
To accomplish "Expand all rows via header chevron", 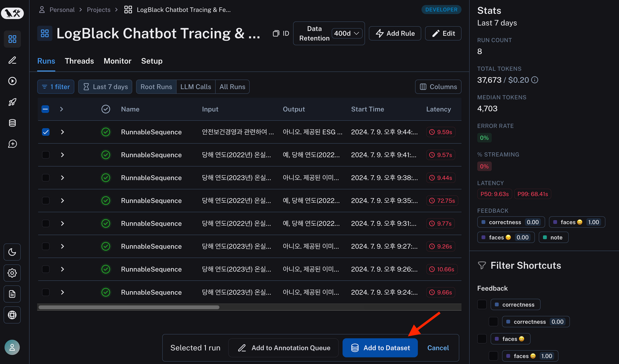I will (x=62, y=109).
